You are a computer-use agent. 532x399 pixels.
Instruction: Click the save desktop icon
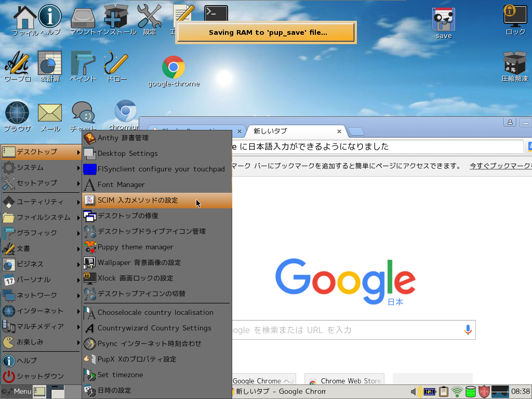pyautogui.click(x=444, y=23)
